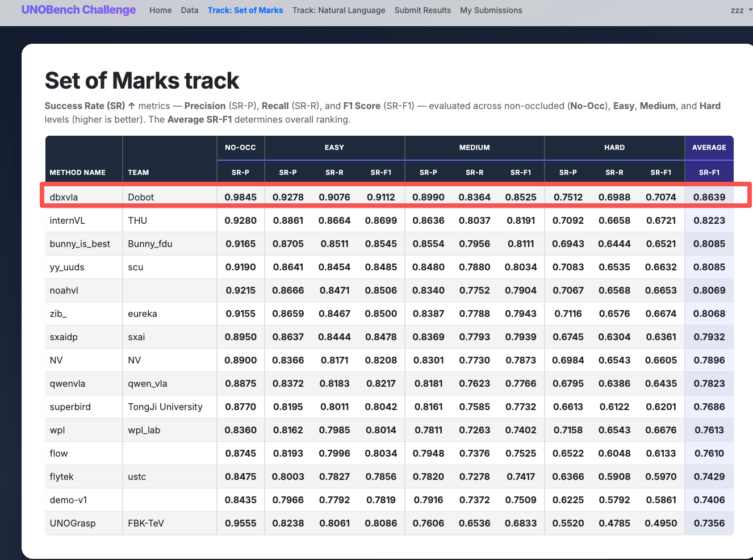This screenshot has width=753, height=560.
Task: Click internVL average score 0.8223
Action: (709, 220)
